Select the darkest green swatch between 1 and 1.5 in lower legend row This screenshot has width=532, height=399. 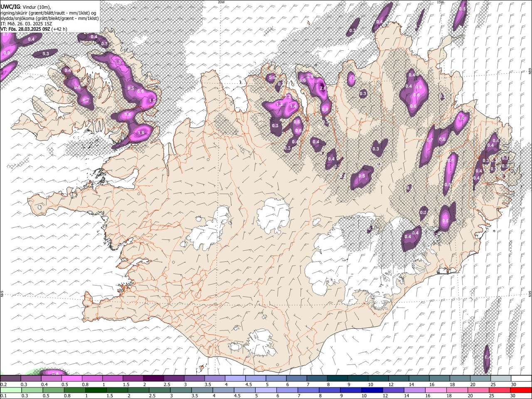tap(96, 390)
